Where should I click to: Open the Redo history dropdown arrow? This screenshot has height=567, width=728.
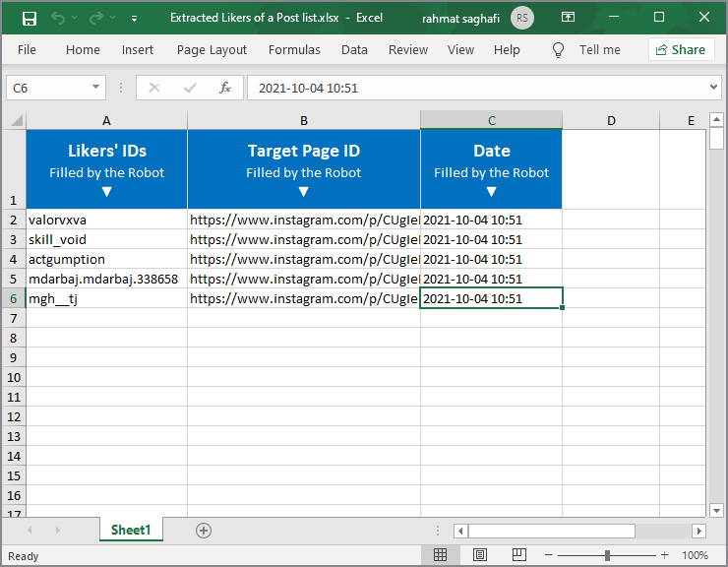pyautogui.click(x=112, y=18)
